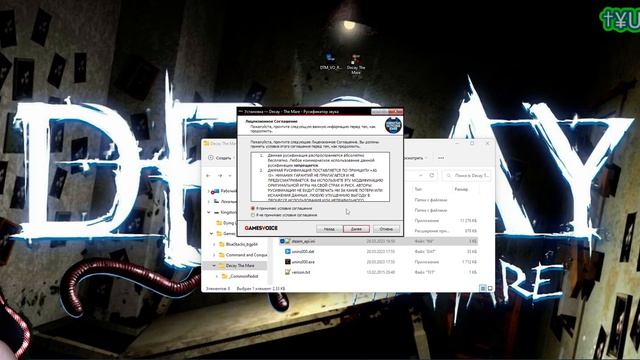This screenshot has width=640, height=360.
Task: Select the Decay The Mare tree item
Action: [240, 266]
